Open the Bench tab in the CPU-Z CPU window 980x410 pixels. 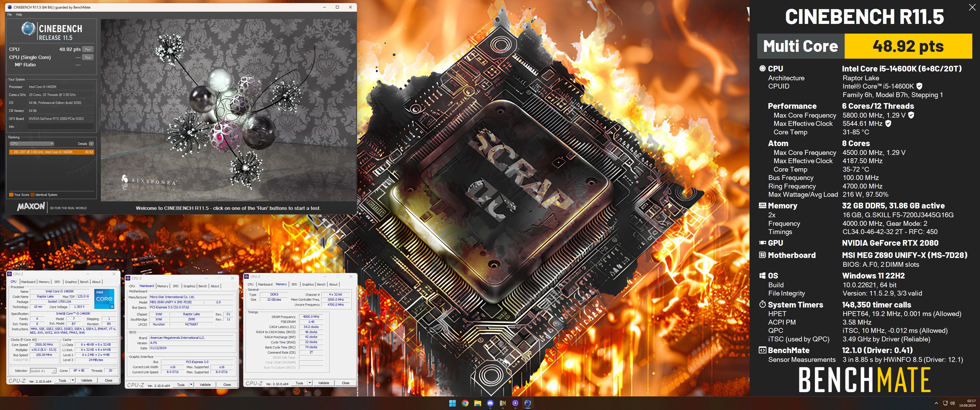pos(84,282)
